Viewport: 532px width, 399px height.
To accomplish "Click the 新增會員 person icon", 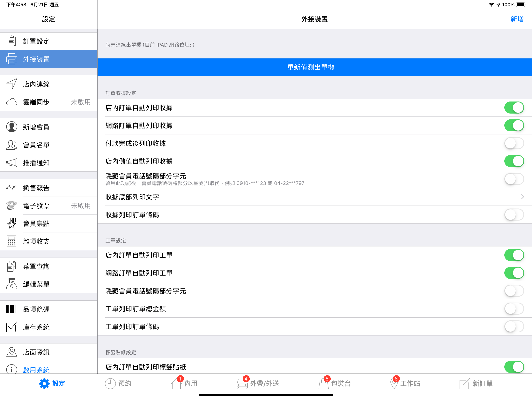I will coord(11,127).
